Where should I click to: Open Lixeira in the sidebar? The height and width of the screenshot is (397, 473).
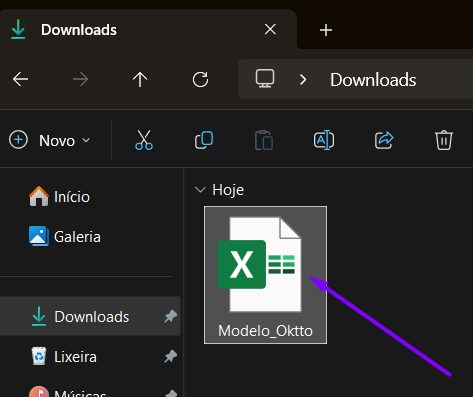pos(64,356)
